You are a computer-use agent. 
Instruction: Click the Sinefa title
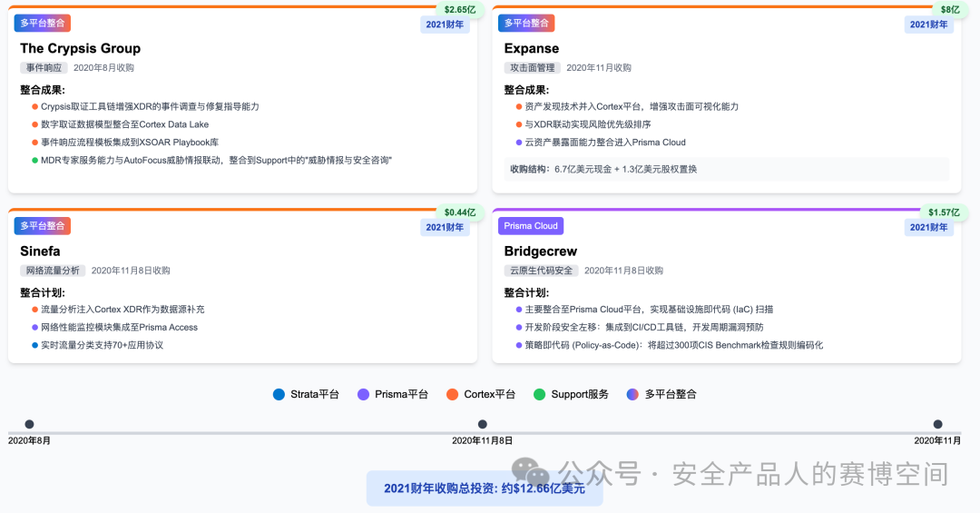pos(40,251)
